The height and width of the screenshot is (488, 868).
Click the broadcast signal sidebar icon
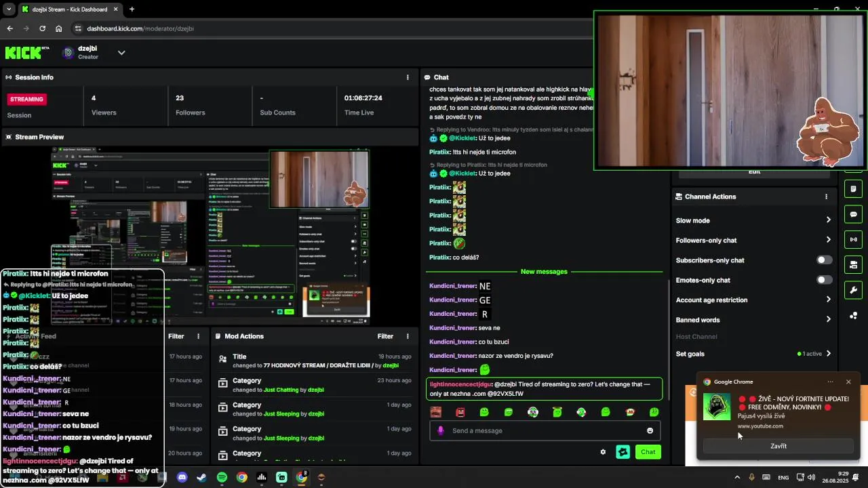click(853, 239)
